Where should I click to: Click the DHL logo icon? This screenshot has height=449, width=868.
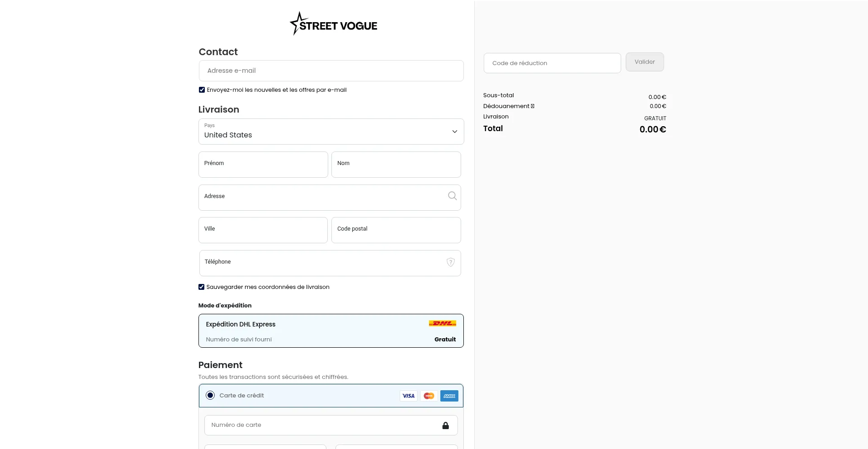point(442,323)
